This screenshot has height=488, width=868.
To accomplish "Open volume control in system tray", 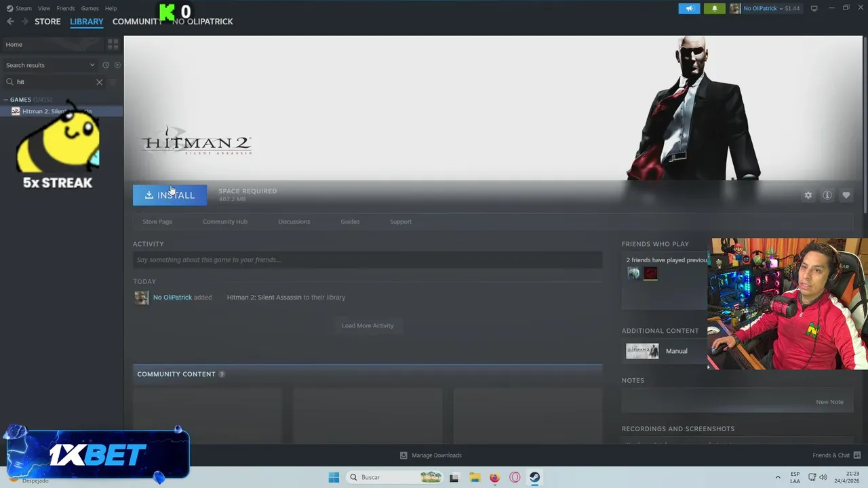I will point(823,477).
